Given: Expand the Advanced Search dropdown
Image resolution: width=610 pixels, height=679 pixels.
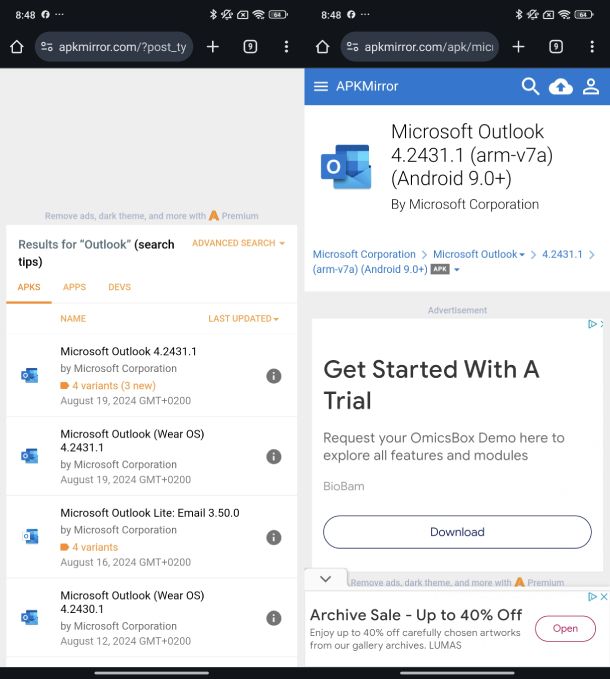Looking at the screenshot, I should [x=238, y=243].
